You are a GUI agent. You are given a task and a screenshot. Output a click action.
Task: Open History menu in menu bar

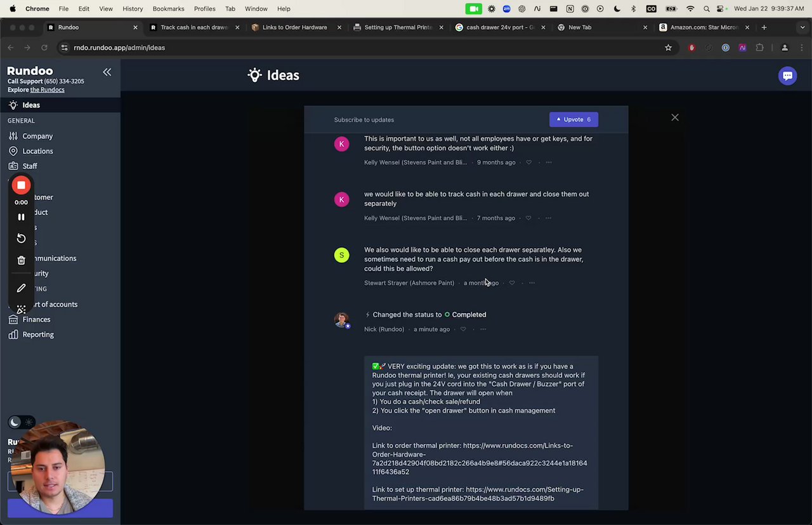[x=133, y=9]
